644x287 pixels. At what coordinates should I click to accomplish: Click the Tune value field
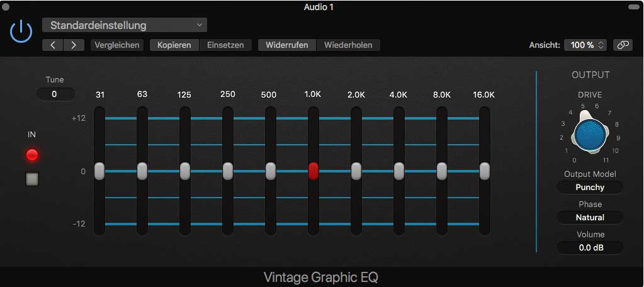tap(55, 94)
